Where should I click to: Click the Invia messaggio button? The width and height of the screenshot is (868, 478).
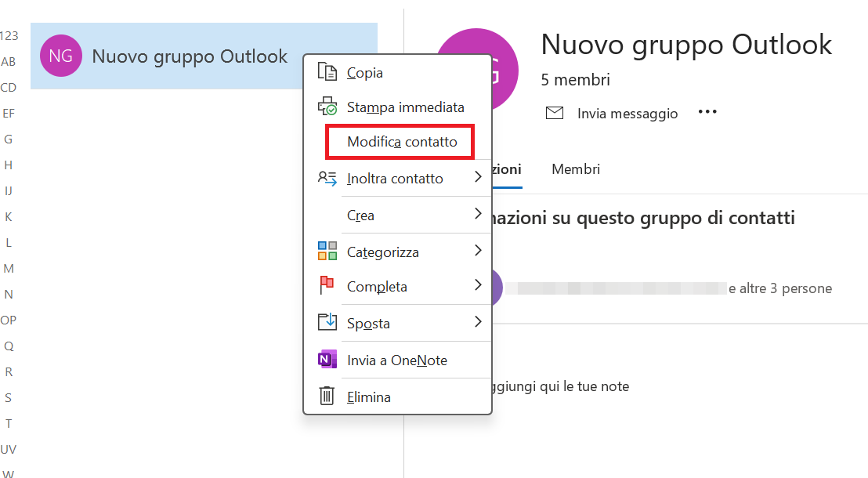[x=612, y=113]
